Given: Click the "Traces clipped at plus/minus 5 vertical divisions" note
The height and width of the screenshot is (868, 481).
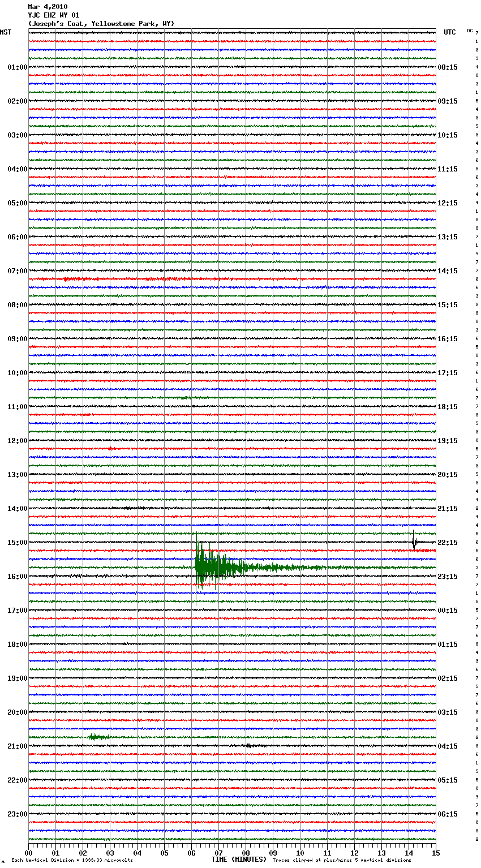Looking at the screenshot, I should click(342, 860).
